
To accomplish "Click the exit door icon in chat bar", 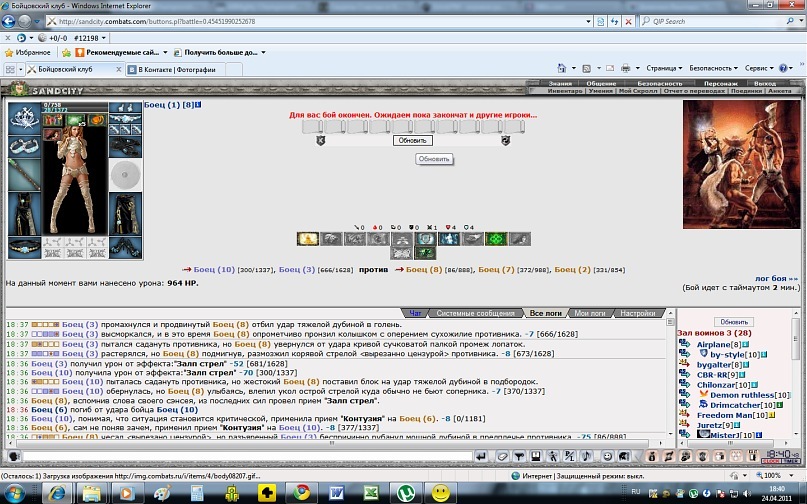I will 753,456.
